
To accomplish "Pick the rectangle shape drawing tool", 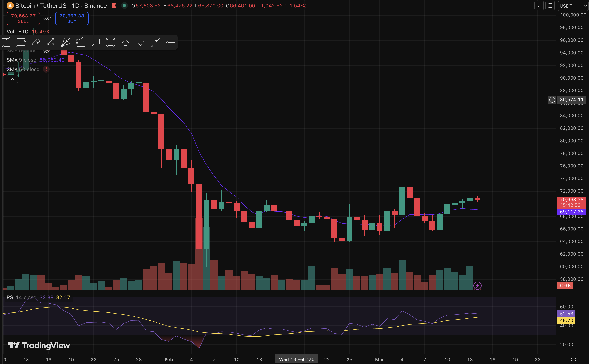I will (x=111, y=42).
